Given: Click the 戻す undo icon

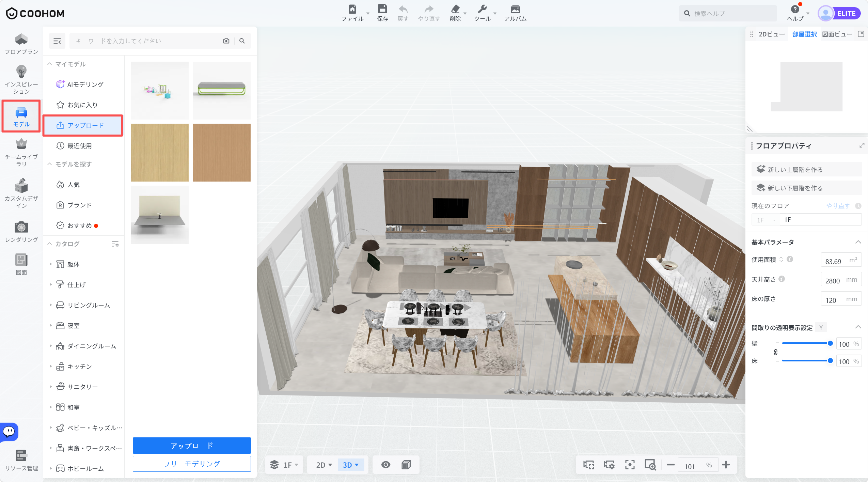Looking at the screenshot, I should pos(403,13).
